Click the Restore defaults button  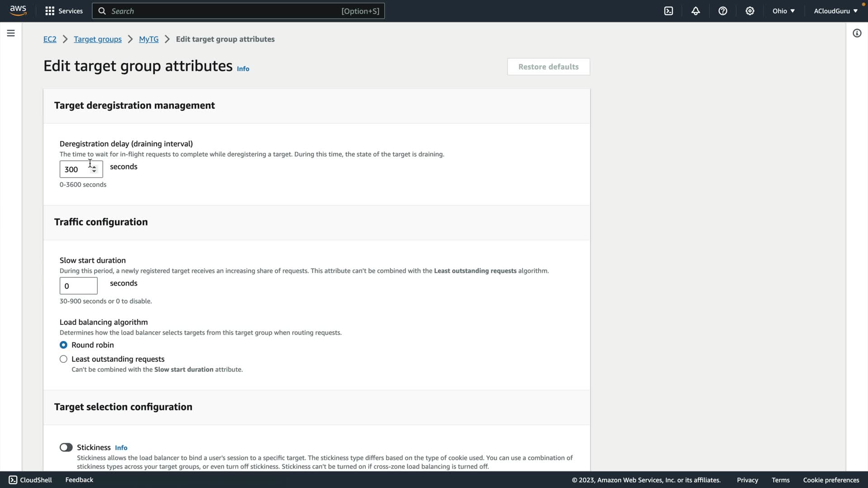click(x=548, y=67)
